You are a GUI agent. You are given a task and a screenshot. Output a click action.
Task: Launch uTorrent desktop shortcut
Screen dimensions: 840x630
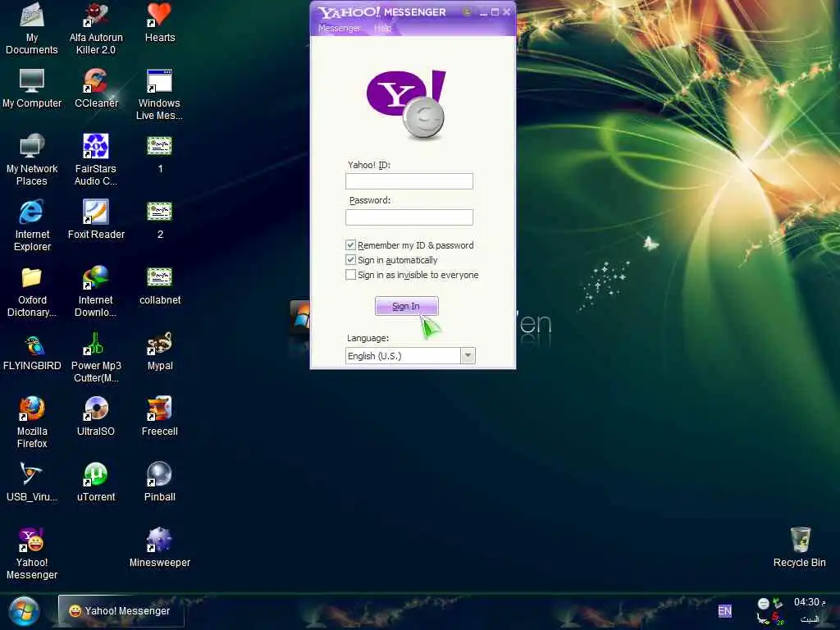(96, 482)
